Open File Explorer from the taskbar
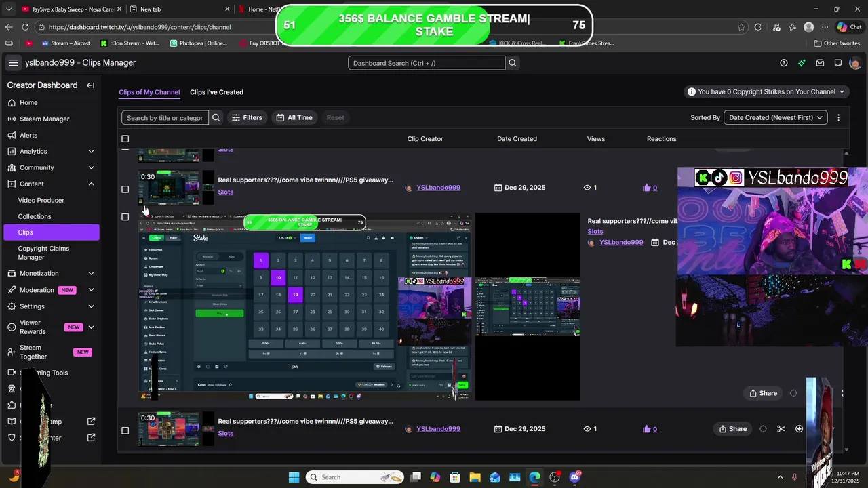 click(x=475, y=477)
